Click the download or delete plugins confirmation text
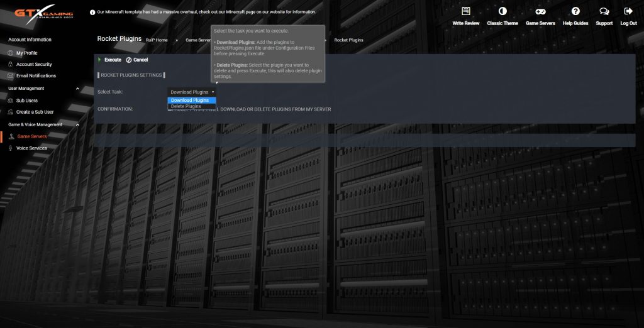The width and height of the screenshot is (644, 328). (x=252, y=109)
